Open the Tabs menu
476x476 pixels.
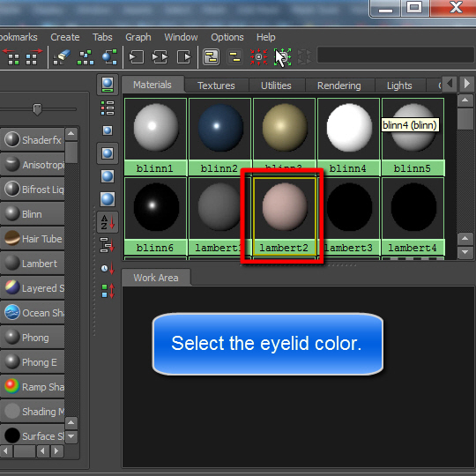102,37
